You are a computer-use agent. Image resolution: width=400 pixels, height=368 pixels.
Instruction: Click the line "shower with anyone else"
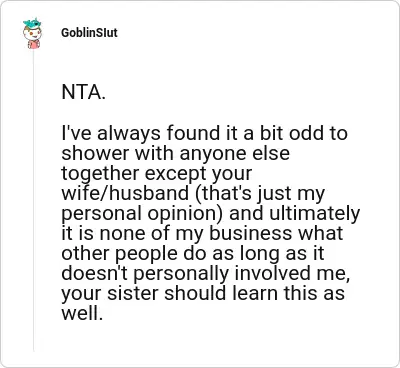click(175, 153)
